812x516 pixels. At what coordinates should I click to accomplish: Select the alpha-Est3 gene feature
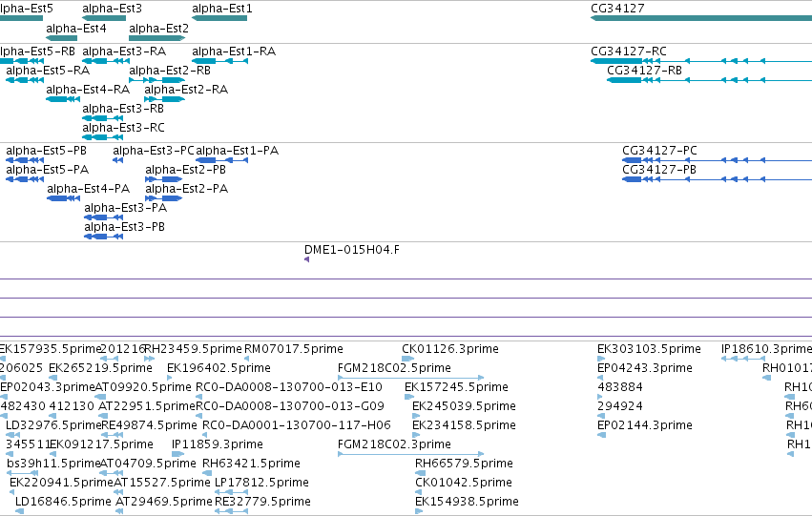tap(104, 18)
